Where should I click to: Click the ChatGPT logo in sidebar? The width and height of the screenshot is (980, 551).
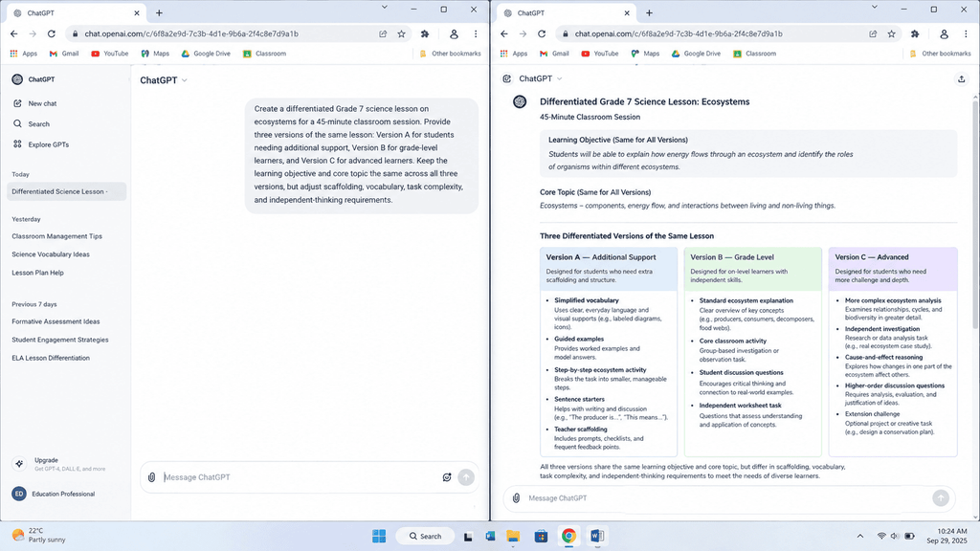click(17, 79)
